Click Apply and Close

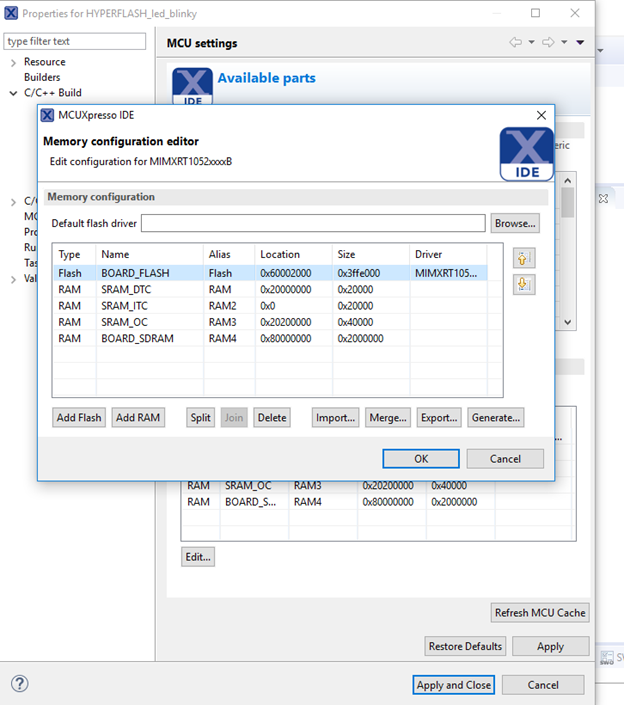click(x=454, y=685)
